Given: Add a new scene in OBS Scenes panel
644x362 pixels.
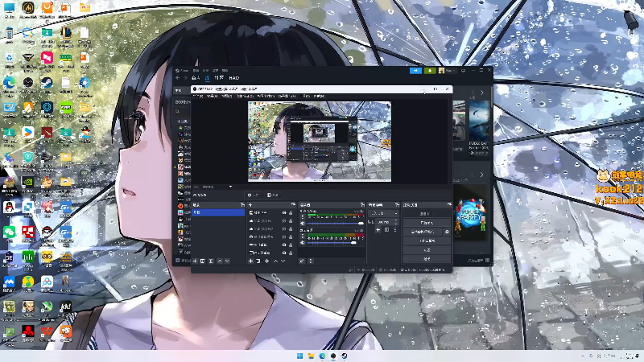Looking at the screenshot, I should tap(195, 261).
